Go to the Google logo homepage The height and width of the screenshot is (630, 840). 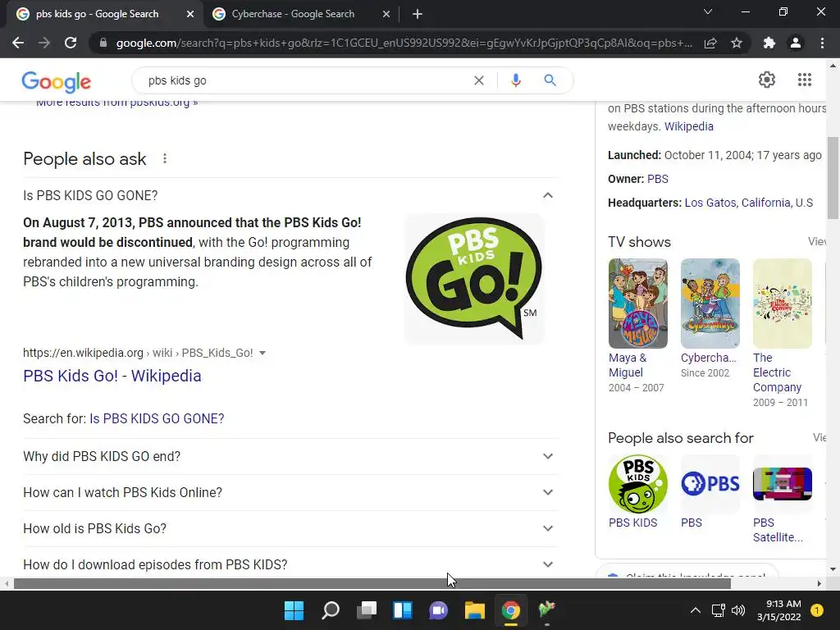[x=57, y=81]
